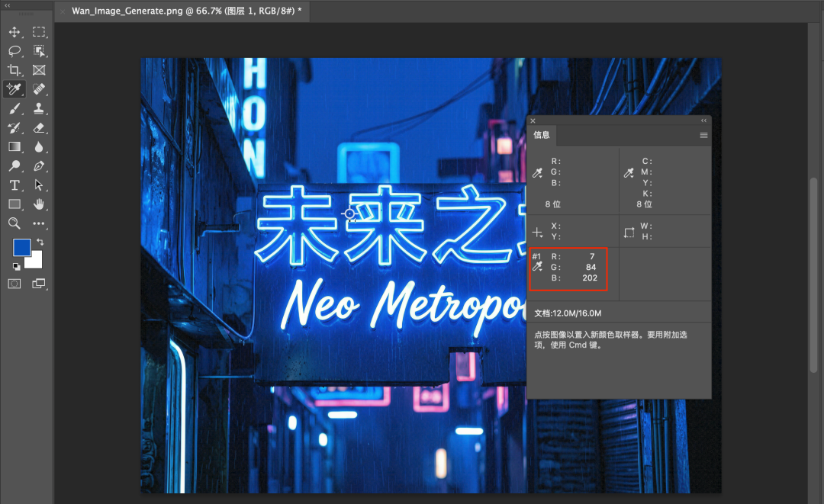The image size is (824, 504).
Task: Select the Clone Stamp tool
Action: point(40,108)
